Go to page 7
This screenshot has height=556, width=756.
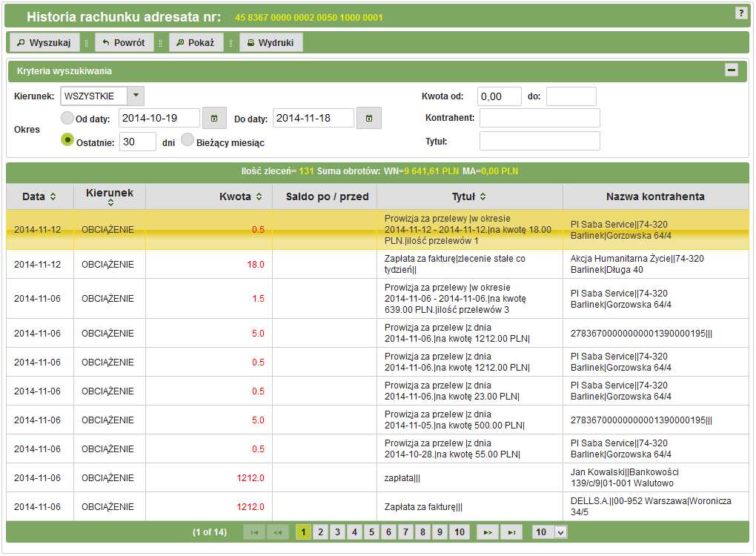pyautogui.click(x=405, y=532)
